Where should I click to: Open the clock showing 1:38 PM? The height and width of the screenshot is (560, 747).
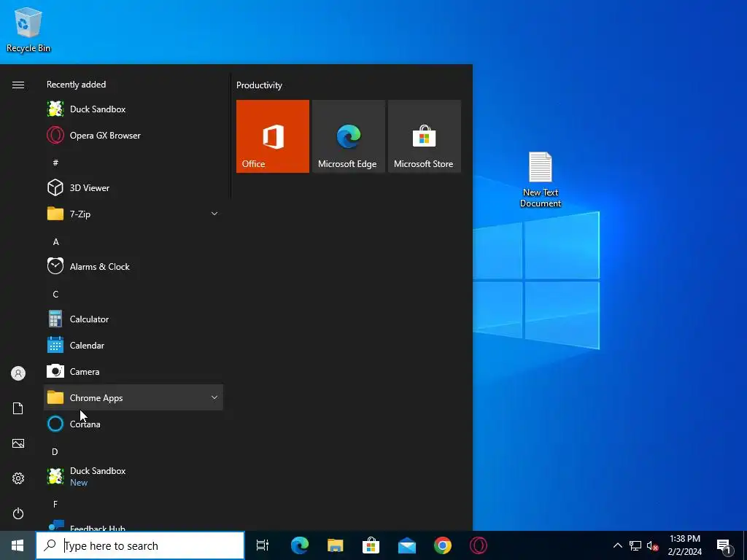[684, 545]
